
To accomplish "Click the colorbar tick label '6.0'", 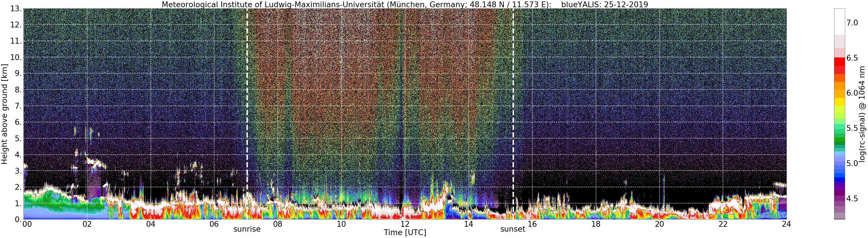I will coord(852,93).
